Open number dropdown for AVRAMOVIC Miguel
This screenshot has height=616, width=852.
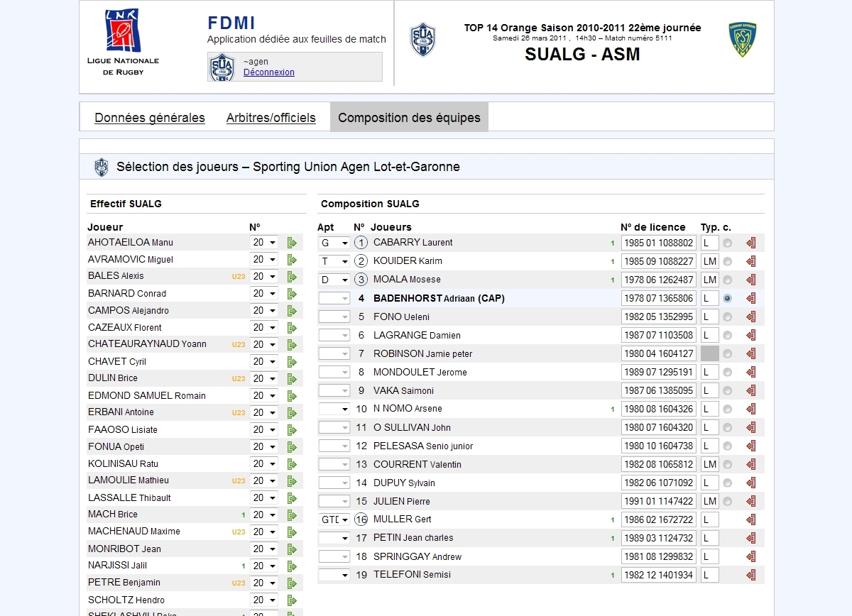click(x=263, y=260)
